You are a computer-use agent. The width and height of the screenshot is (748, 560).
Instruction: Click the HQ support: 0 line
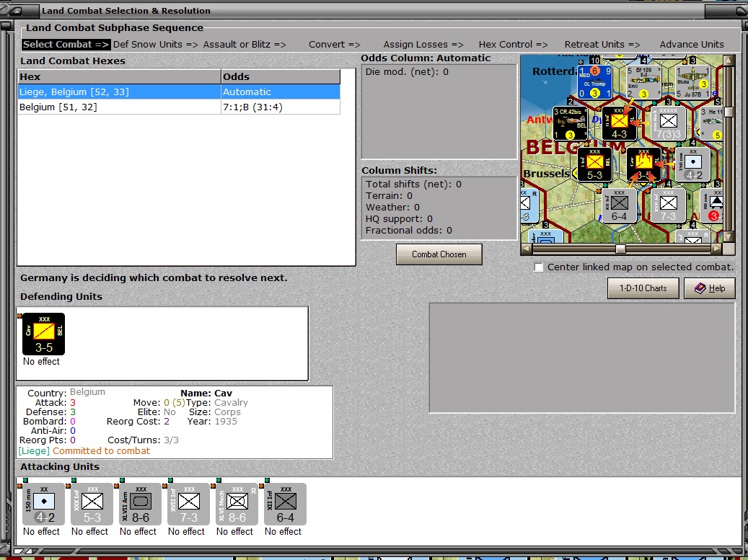[x=400, y=219]
